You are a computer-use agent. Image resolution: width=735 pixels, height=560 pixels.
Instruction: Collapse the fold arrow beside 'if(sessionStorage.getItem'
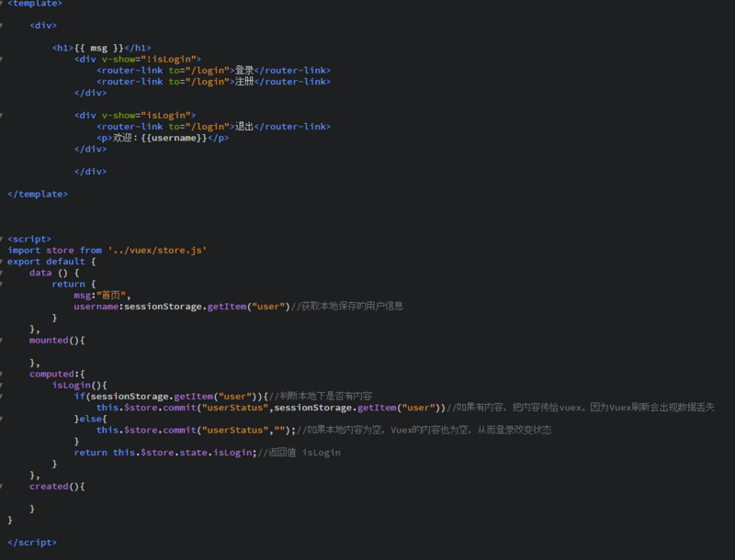tap(2, 397)
